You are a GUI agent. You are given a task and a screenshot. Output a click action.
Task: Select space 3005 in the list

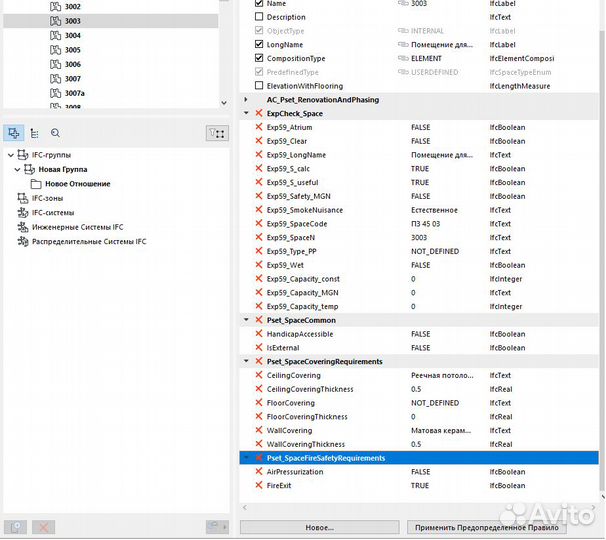73,50
